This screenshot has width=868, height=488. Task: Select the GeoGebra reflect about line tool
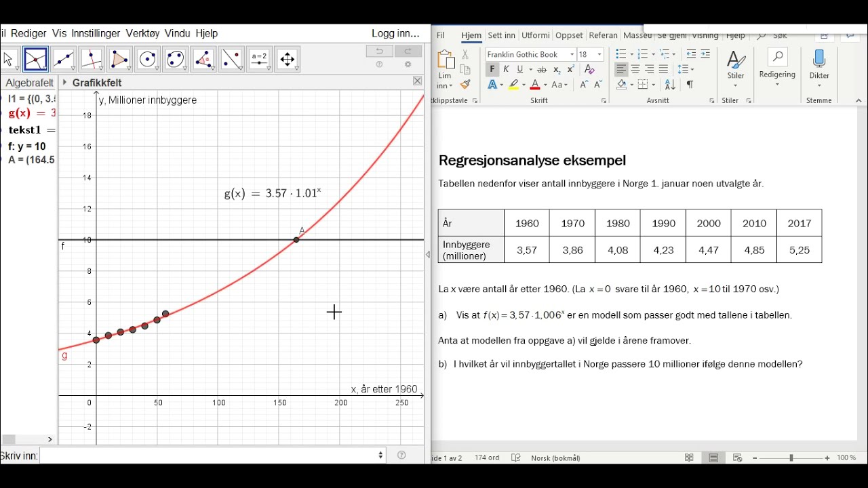click(x=231, y=60)
